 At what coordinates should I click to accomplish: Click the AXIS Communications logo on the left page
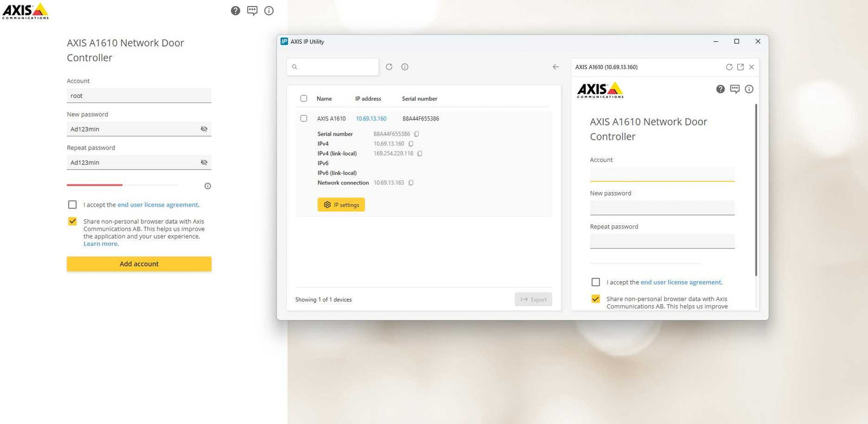(x=25, y=11)
